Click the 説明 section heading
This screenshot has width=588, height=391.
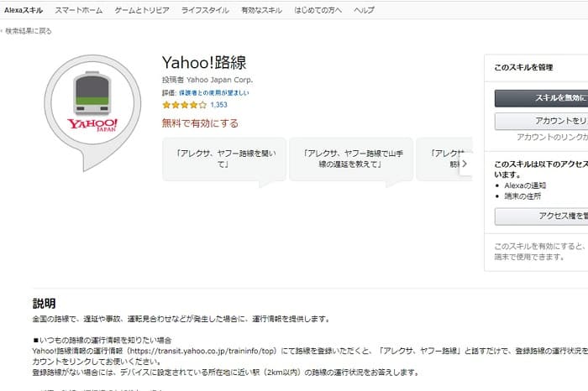tap(45, 304)
